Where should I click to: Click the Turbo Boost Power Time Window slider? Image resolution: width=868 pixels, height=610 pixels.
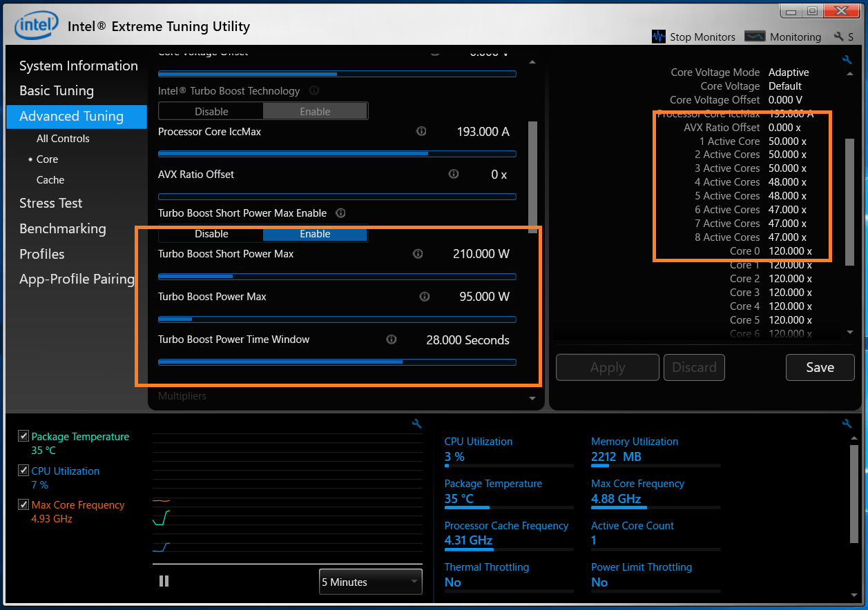[x=337, y=362]
